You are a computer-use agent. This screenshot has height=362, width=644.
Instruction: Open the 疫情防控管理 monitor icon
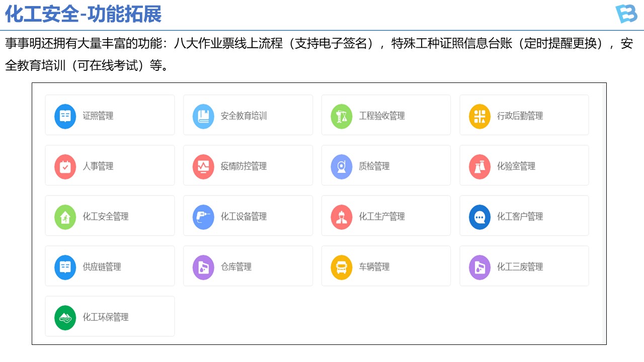pyautogui.click(x=203, y=166)
